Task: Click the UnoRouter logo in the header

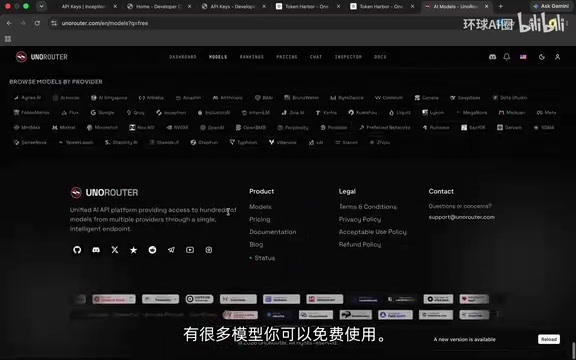Action: click(x=42, y=57)
